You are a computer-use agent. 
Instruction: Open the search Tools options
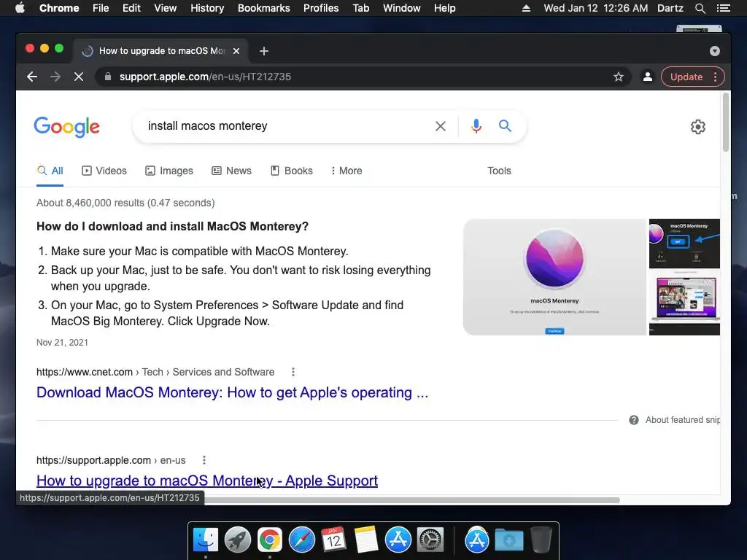tap(499, 171)
